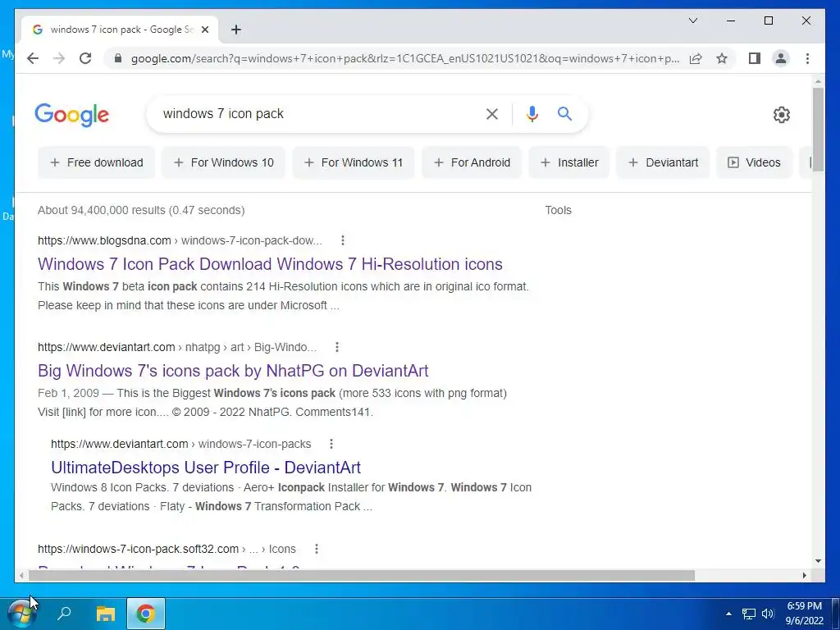
Task: Add For Windows 11 filter chip
Action: (x=353, y=162)
